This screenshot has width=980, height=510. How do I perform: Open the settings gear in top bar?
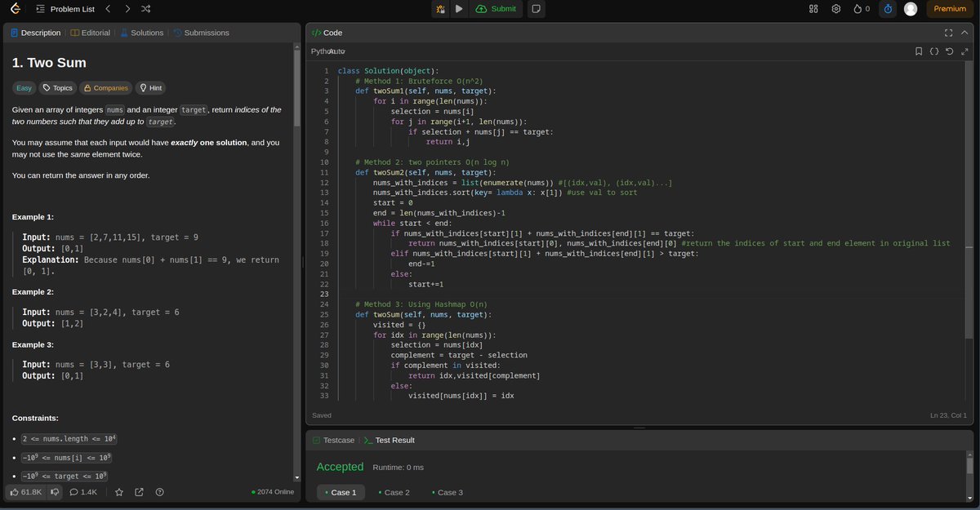[836, 9]
